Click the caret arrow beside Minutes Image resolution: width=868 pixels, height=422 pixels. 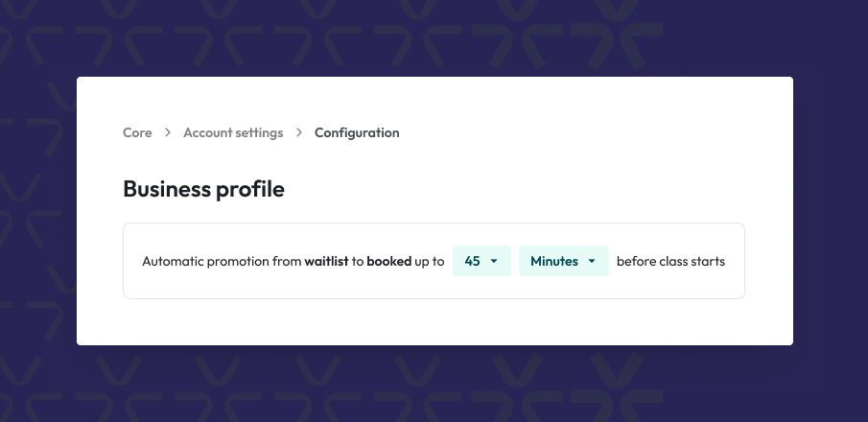pos(592,262)
